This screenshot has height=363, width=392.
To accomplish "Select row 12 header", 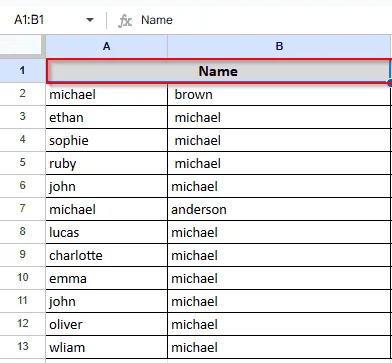I will pyautogui.click(x=22, y=324).
